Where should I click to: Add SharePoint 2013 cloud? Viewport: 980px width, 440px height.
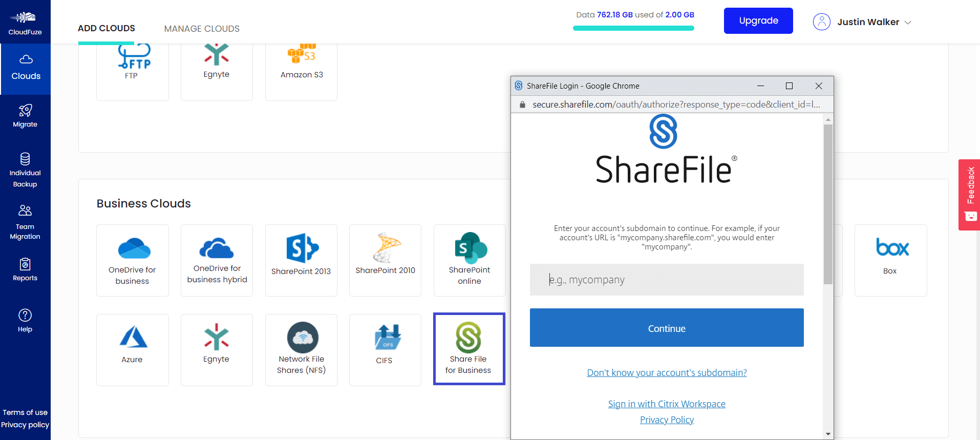point(301,260)
